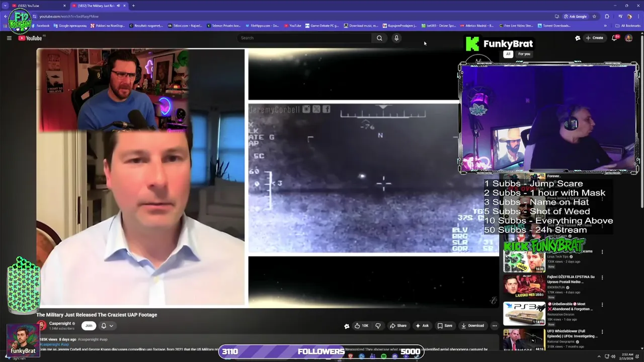Save the video to a playlist
This screenshot has width=644, height=362.
(445, 326)
